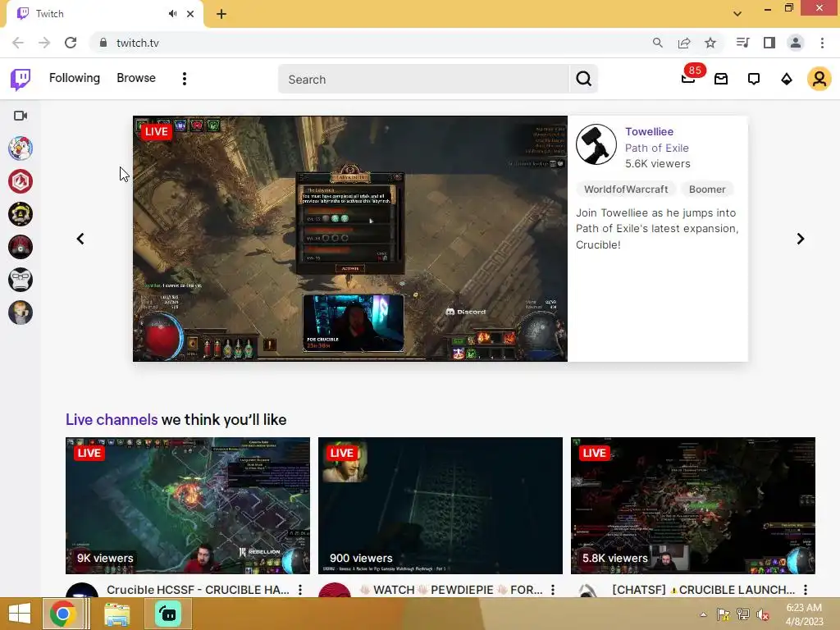
Task: Open the chicken avatar channel in sidebar
Action: (x=21, y=148)
